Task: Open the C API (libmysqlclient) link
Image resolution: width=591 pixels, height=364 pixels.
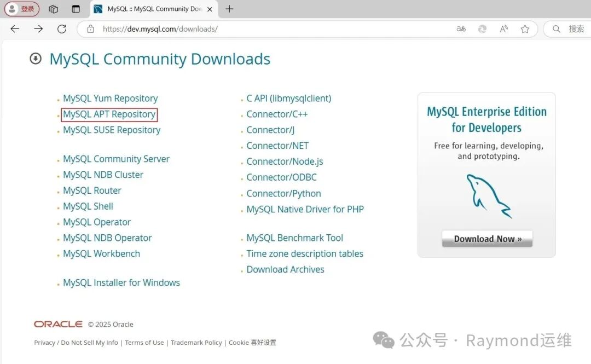Action: click(289, 99)
